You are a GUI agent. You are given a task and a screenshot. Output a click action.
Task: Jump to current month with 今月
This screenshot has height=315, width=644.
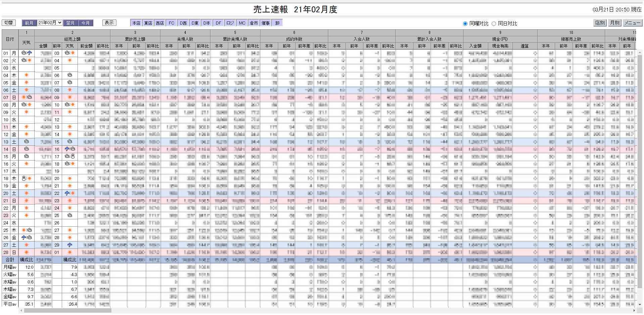click(x=86, y=23)
